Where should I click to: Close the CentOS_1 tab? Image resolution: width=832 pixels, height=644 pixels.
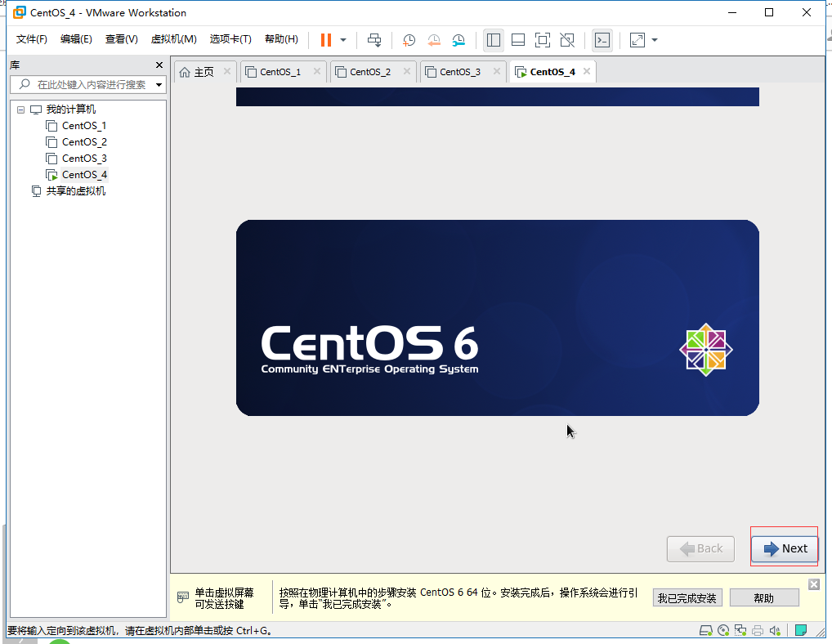click(317, 71)
